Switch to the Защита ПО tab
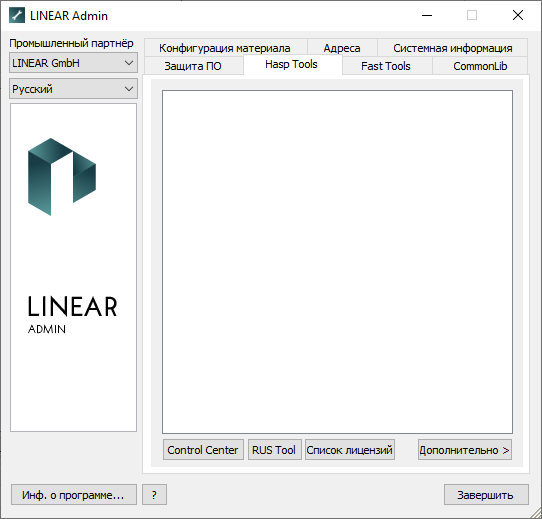The image size is (542, 519). coord(193,66)
